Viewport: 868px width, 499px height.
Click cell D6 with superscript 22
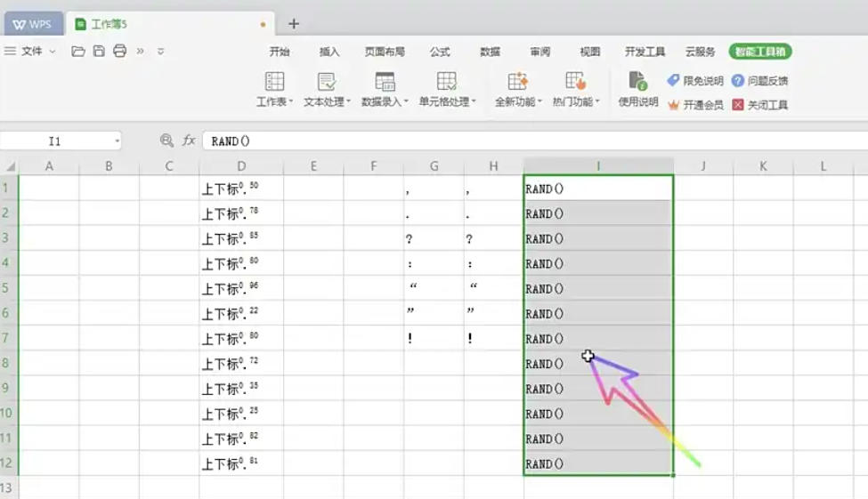coord(241,313)
